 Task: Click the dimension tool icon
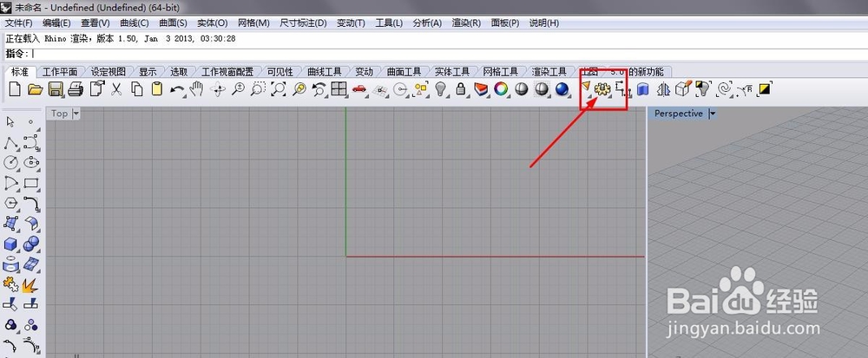pos(622,89)
